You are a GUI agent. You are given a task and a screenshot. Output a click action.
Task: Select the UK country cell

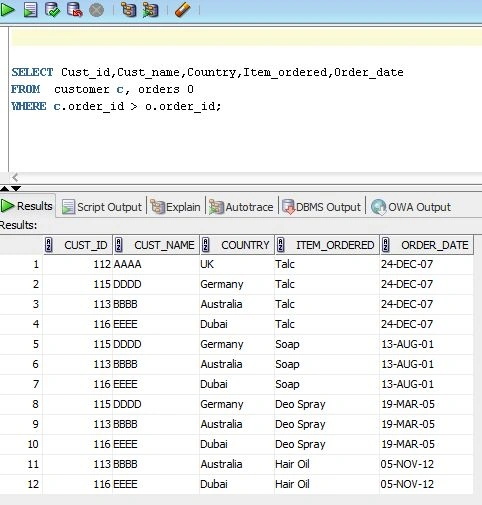[x=237, y=264]
